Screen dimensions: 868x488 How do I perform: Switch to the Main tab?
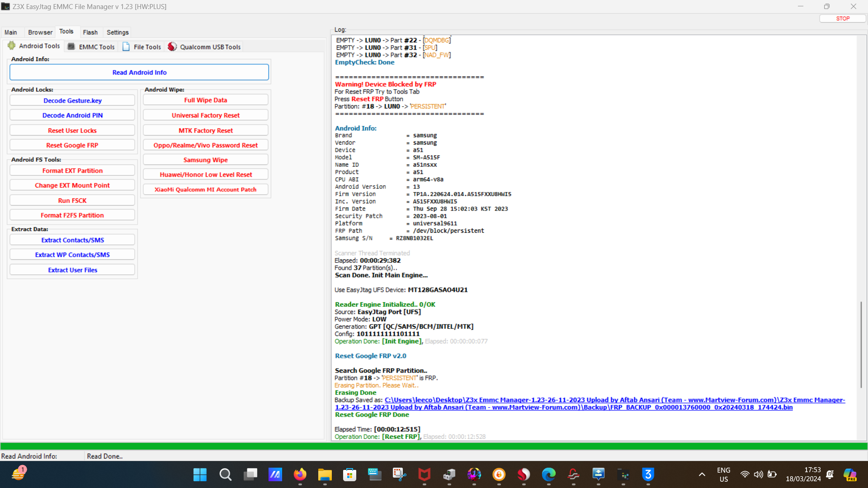pyautogui.click(x=11, y=33)
